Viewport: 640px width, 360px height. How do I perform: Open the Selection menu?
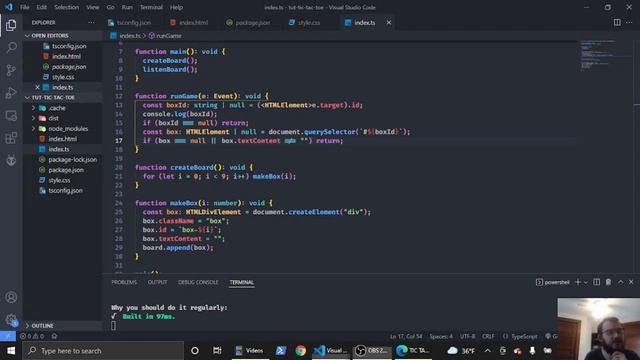tap(67, 7)
